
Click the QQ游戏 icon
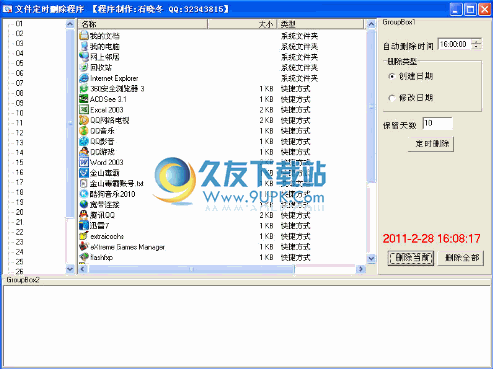click(84, 152)
